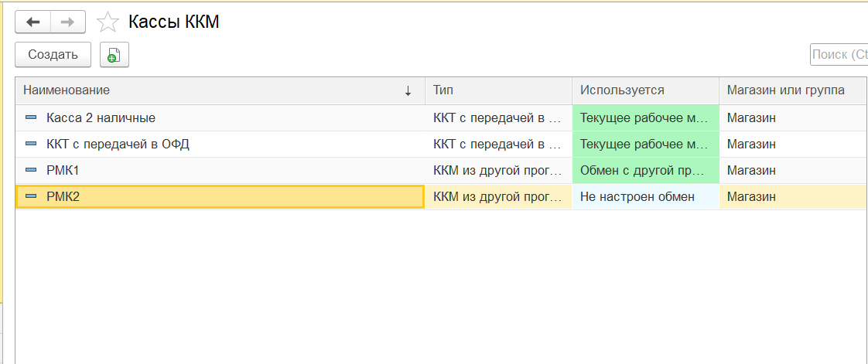
Task: Go forward with the right arrow button
Action: coord(67,22)
